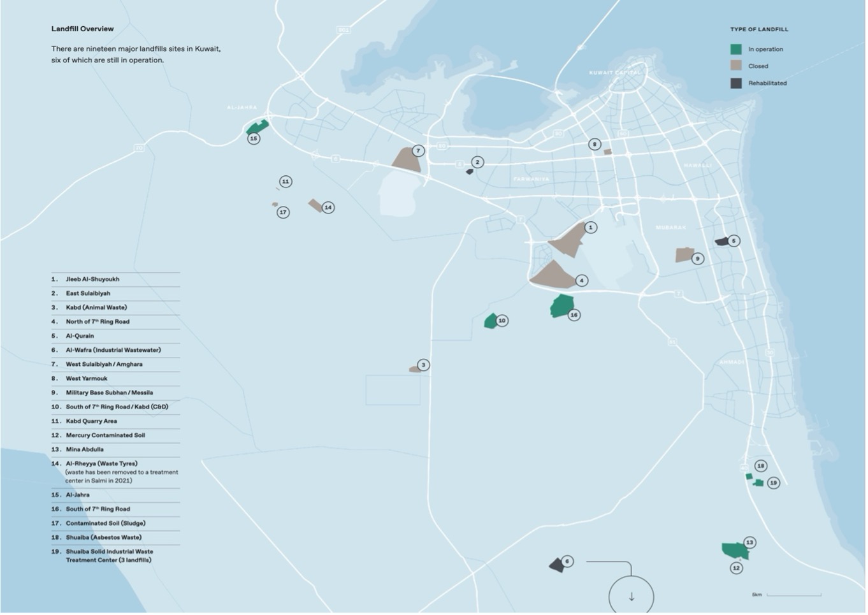Image resolution: width=868 pixels, height=615 pixels.
Task: Click marker 10 beside the green landfill
Action: 502,321
